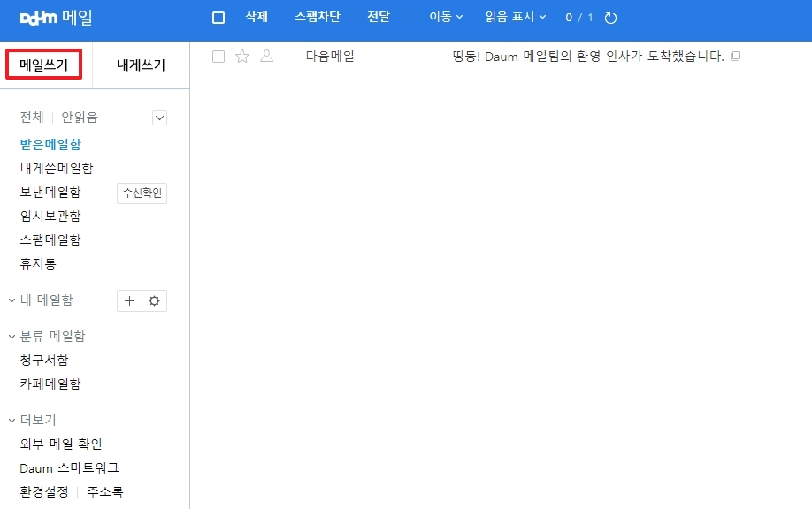The image size is (812, 509).
Task: Open the 주소록 address book link
Action: click(104, 492)
